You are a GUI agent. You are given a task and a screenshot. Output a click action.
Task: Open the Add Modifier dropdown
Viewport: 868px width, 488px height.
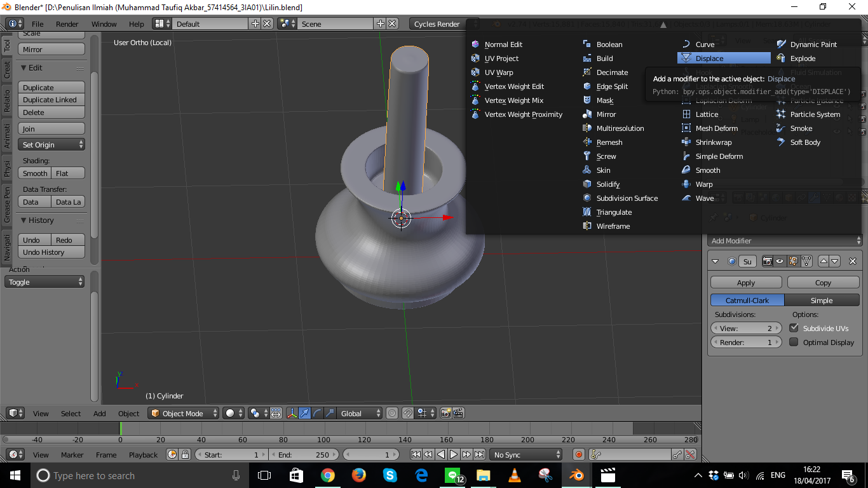tap(786, 241)
